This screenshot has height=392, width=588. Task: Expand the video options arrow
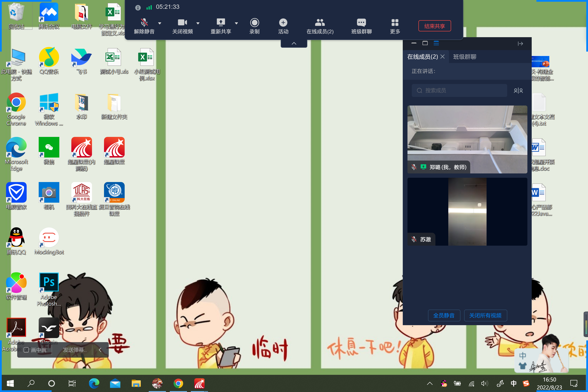pos(198,23)
